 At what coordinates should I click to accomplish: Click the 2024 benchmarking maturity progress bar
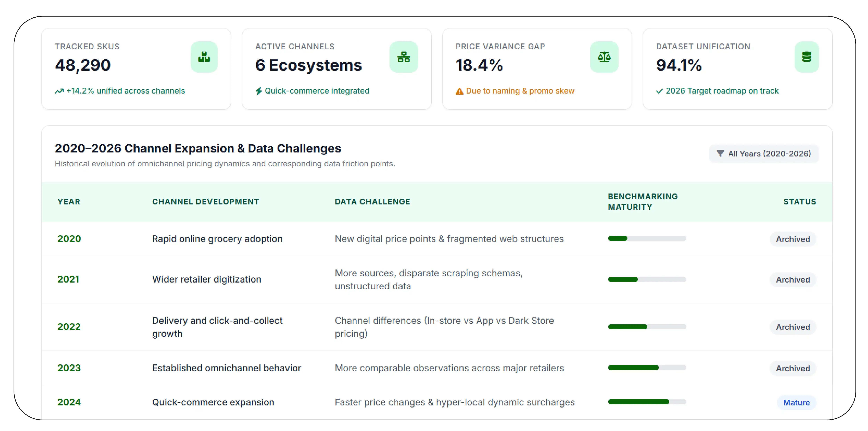click(x=647, y=402)
